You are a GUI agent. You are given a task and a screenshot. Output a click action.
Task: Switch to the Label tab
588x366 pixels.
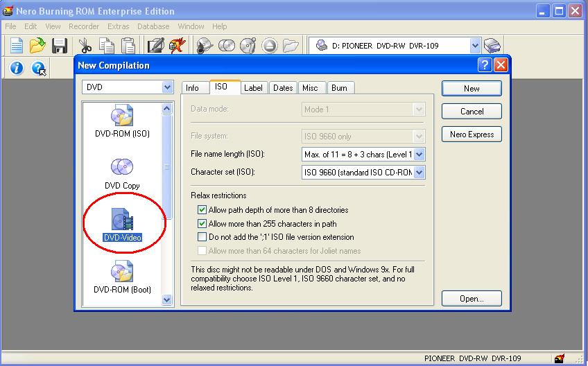tap(254, 88)
